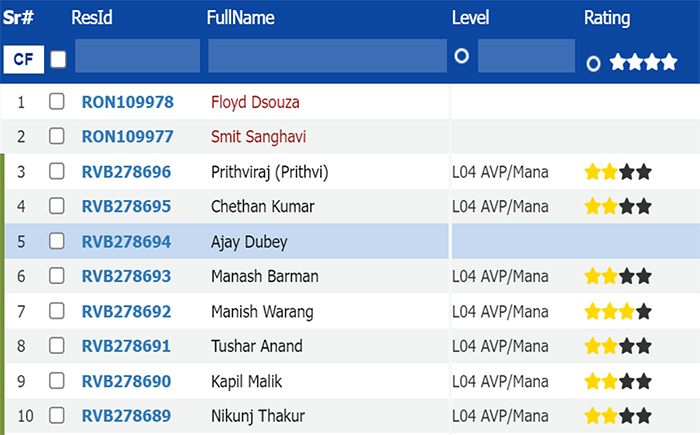
Task: Click the star rating filter in header
Action: pyautogui.click(x=643, y=62)
